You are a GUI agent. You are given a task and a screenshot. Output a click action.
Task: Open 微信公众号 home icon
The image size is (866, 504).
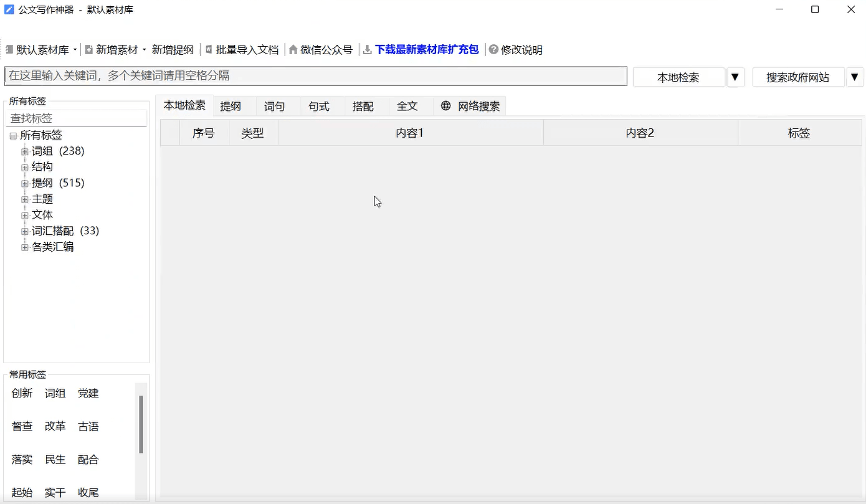point(293,50)
